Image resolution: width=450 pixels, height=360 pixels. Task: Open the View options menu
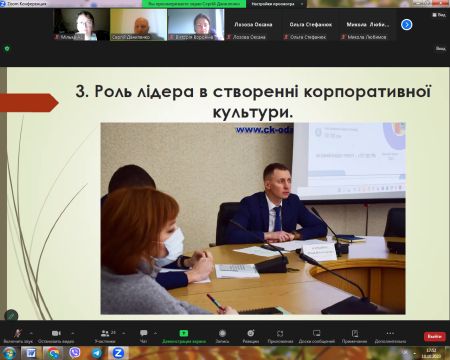coord(439,15)
